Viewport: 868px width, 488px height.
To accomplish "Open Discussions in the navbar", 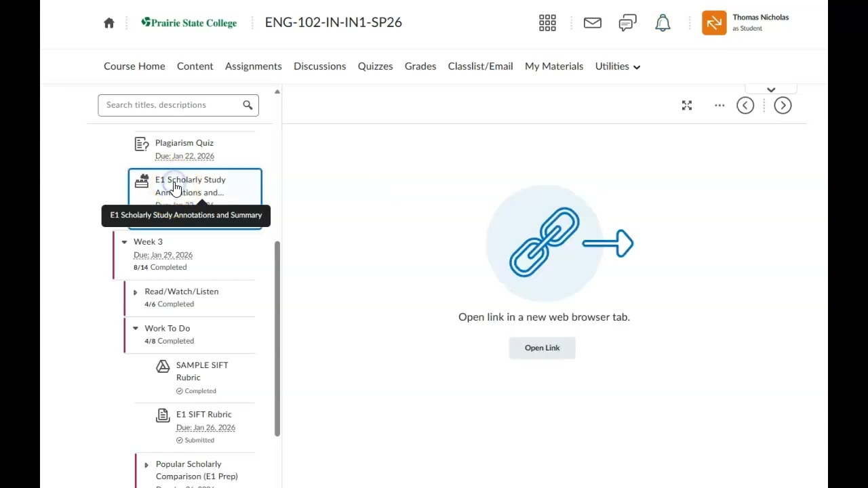I will tap(319, 66).
